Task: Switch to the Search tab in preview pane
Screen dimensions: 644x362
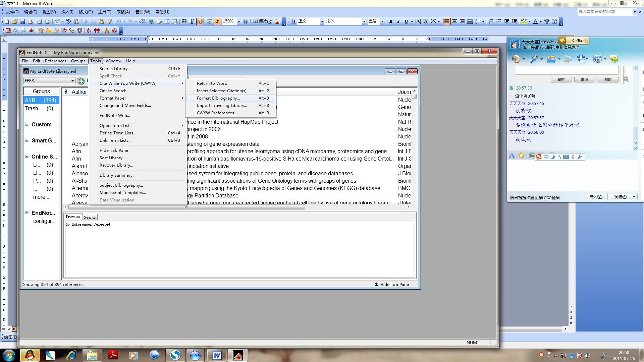Action: pyautogui.click(x=90, y=217)
